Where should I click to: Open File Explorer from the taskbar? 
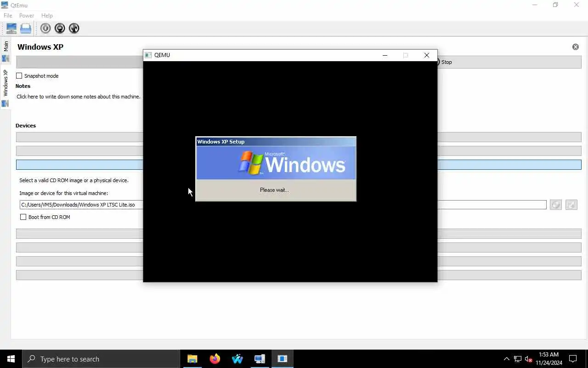pyautogui.click(x=192, y=359)
